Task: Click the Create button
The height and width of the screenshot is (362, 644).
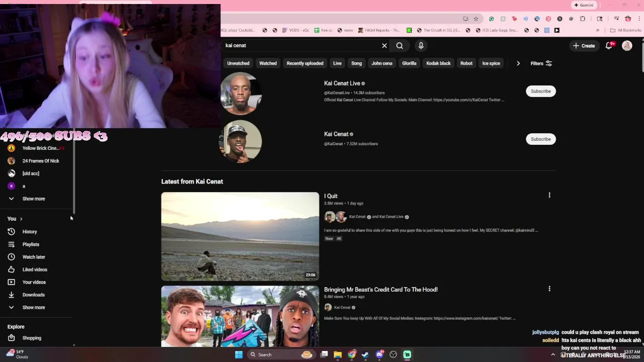Action: pos(584,46)
